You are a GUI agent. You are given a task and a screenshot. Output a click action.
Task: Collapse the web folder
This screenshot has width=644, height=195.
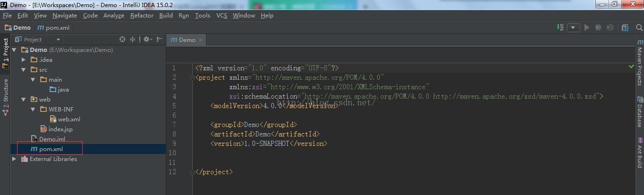(24, 99)
